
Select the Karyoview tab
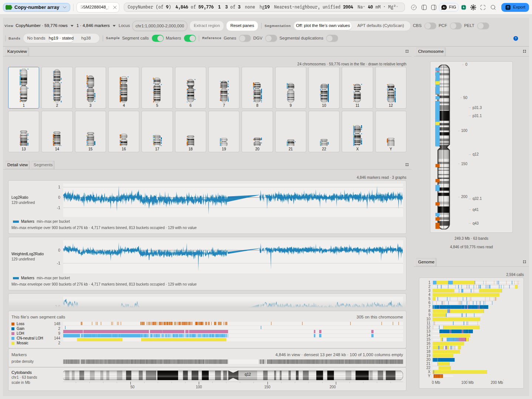coord(17,51)
